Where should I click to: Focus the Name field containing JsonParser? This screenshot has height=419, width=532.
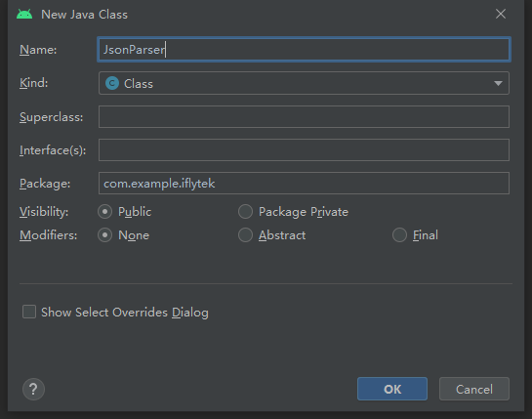pyautogui.click(x=304, y=50)
